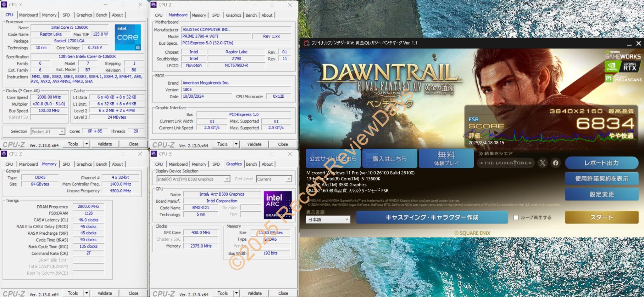Image resolution: width=644 pixels, height=297 pixels.
Task: Click the Facebook share icon
Action: [556, 163]
